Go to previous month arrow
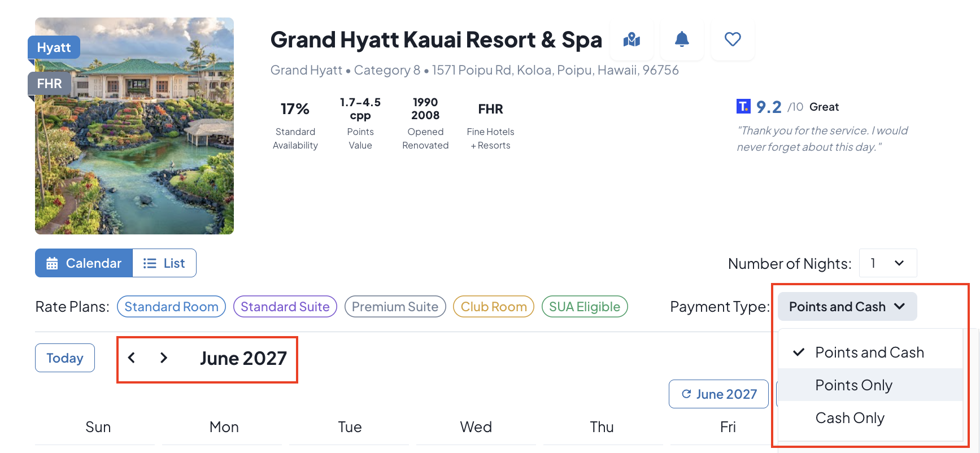The height and width of the screenshot is (453, 980). pyautogui.click(x=132, y=358)
